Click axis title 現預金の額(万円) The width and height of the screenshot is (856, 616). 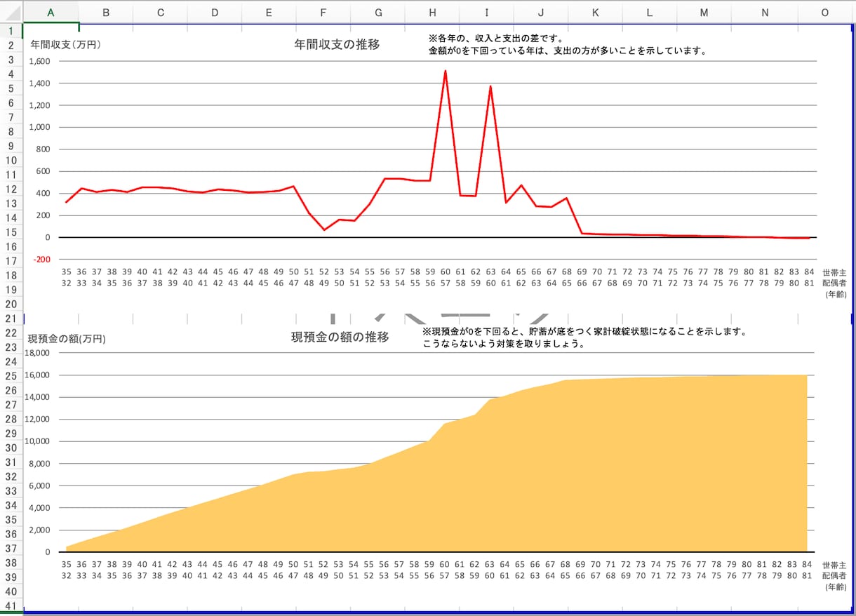[67, 339]
